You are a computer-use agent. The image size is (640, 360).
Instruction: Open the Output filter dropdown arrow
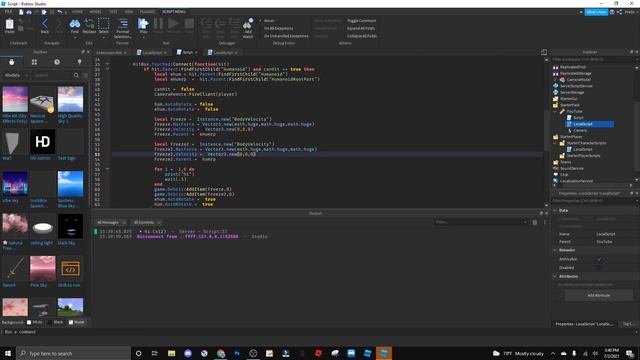(x=525, y=222)
